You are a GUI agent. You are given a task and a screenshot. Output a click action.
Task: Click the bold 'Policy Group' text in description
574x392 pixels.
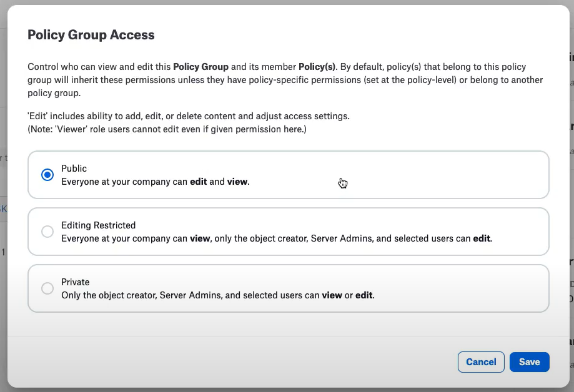200,67
